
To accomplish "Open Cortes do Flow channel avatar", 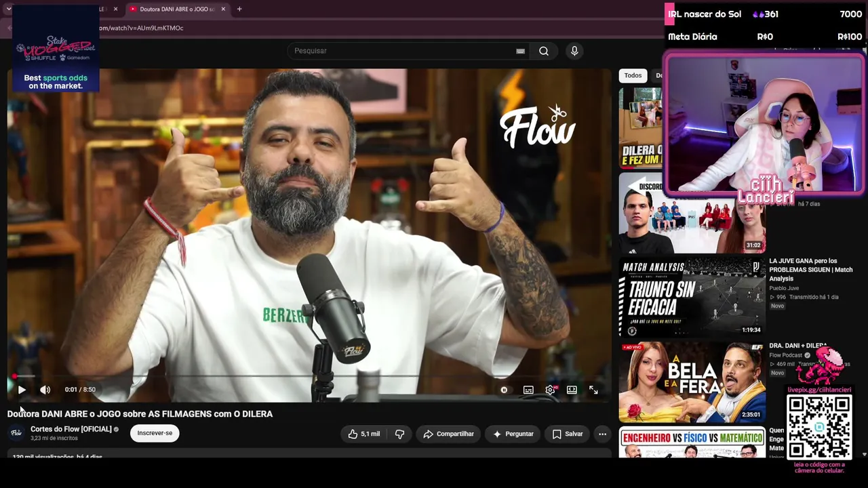I will click(16, 433).
